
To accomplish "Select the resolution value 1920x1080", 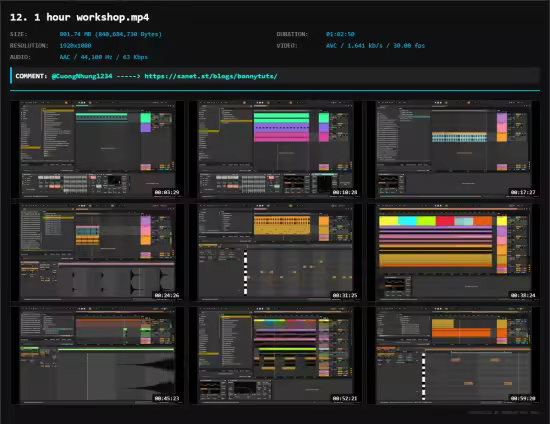I will (75, 46).
